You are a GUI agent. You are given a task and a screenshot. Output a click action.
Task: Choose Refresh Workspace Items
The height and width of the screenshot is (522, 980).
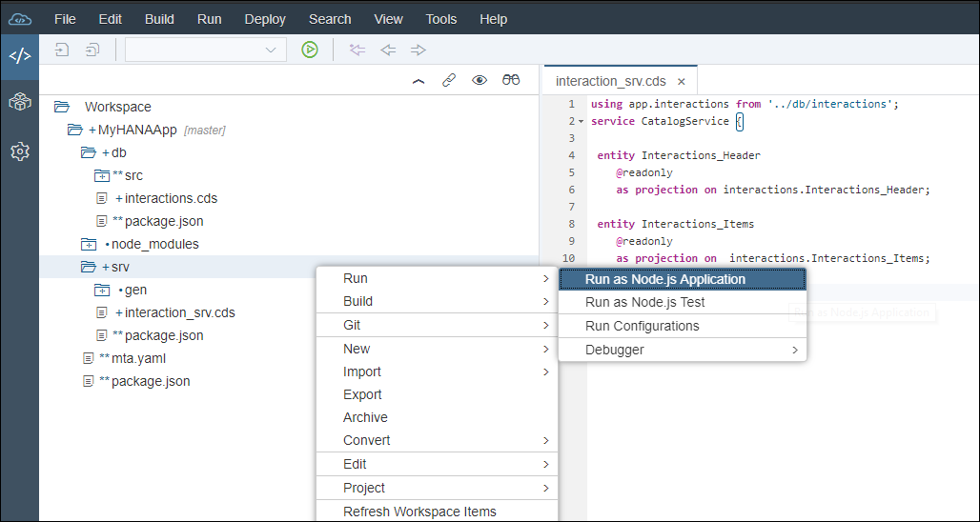(x=437, y=512)
